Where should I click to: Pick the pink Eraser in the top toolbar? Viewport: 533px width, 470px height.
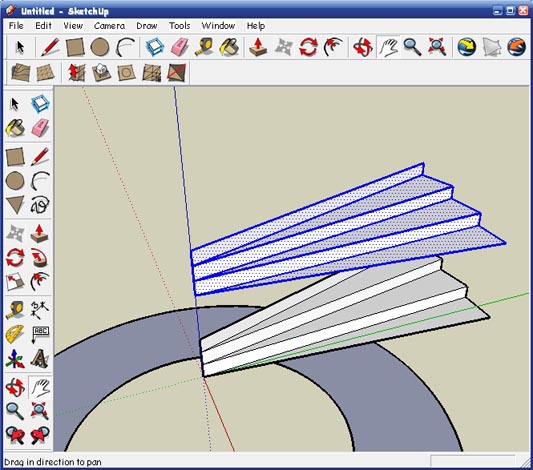click(x=179, y=47)
